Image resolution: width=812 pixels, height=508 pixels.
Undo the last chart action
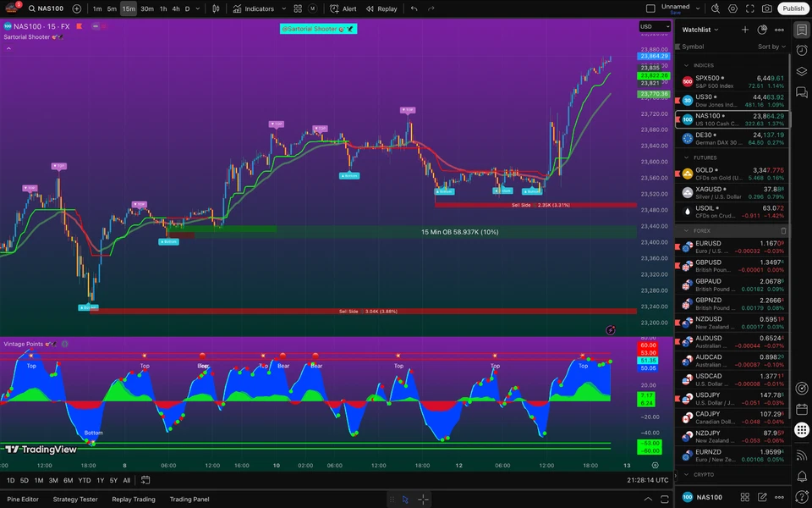(413, 8)
